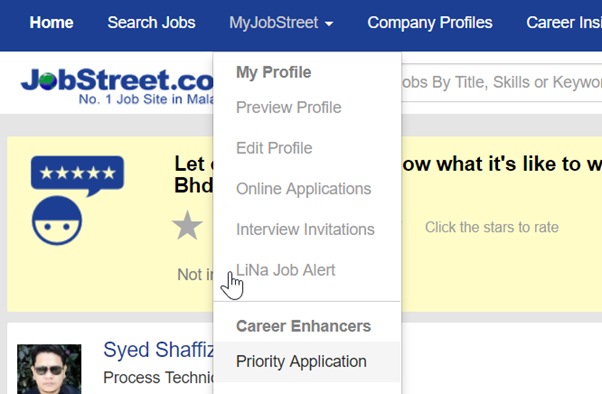Rate with the first grey star

187,226
